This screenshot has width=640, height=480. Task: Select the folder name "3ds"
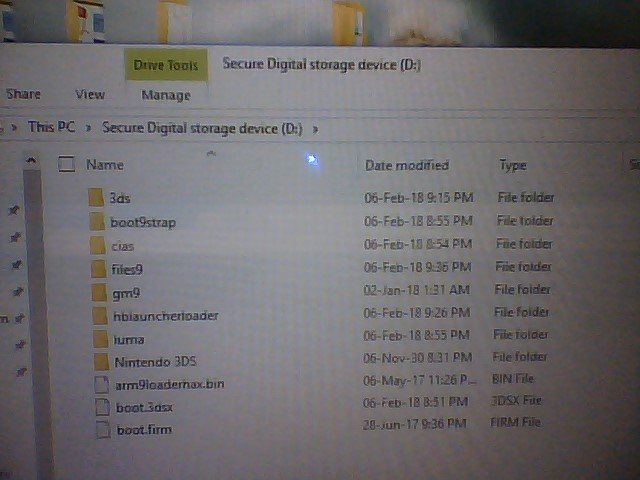[x=120, y=198]
